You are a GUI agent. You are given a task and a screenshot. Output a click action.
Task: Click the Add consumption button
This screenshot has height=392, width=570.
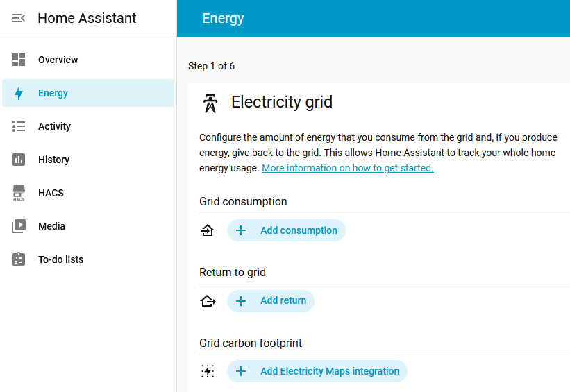(x=286, y=230)
